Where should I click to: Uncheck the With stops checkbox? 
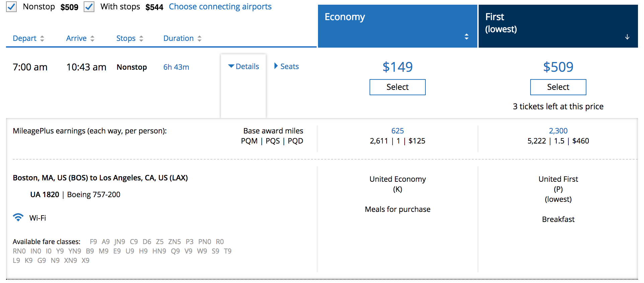point(89,7)
